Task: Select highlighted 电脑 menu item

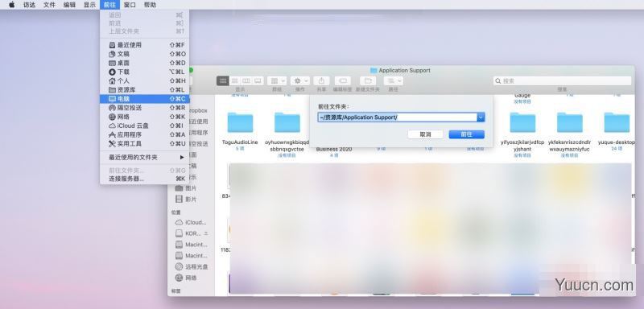Action: click(145, 99)
